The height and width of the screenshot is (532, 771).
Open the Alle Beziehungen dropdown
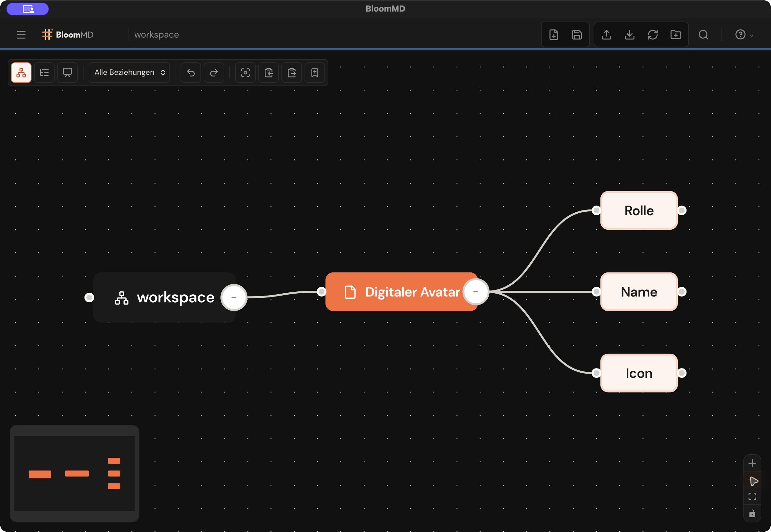[129, 72]
